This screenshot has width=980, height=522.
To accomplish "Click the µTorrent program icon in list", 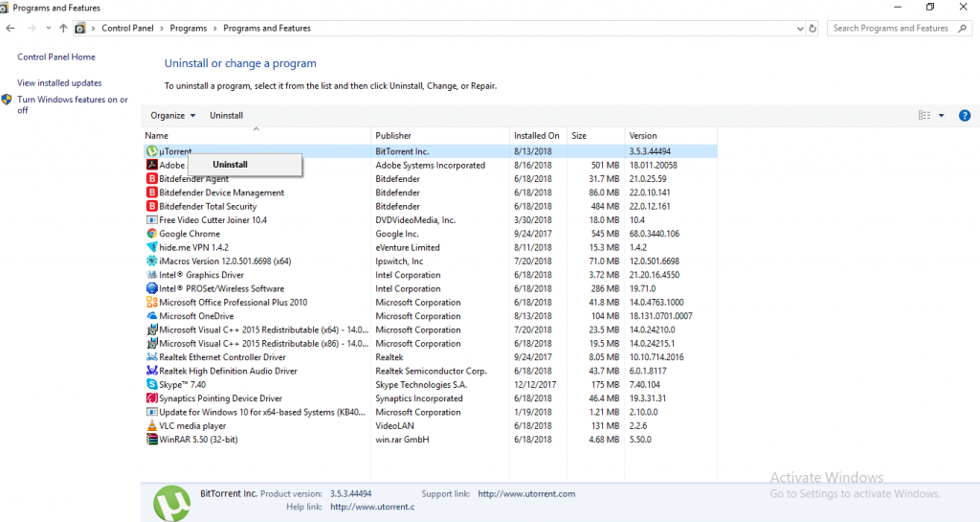I will 151,151.
